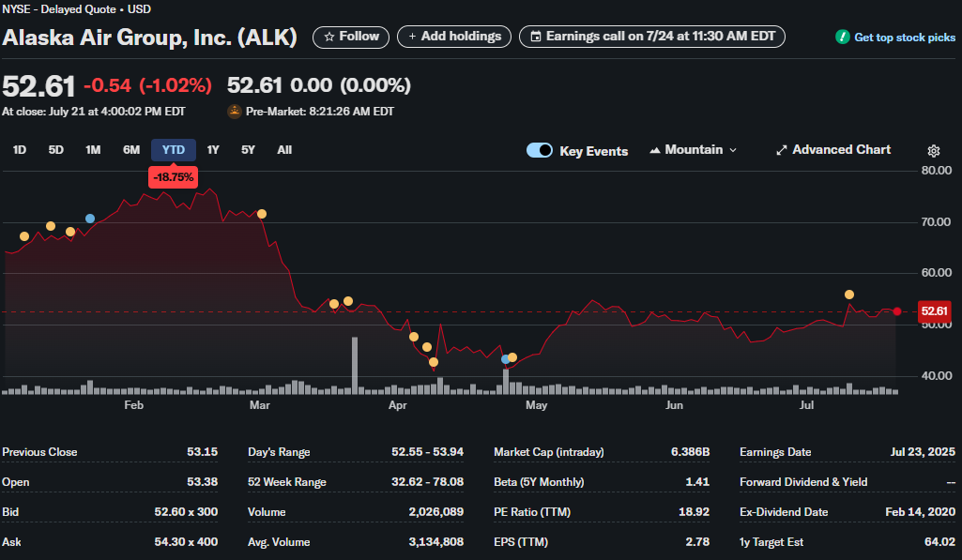Click the pre-market sunrise icon

(x=235, y=112)
